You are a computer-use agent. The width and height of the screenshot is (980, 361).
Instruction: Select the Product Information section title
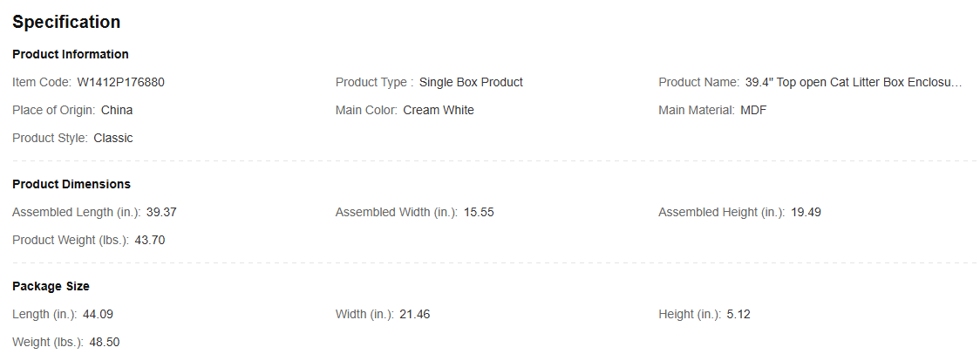pos(71,54)
